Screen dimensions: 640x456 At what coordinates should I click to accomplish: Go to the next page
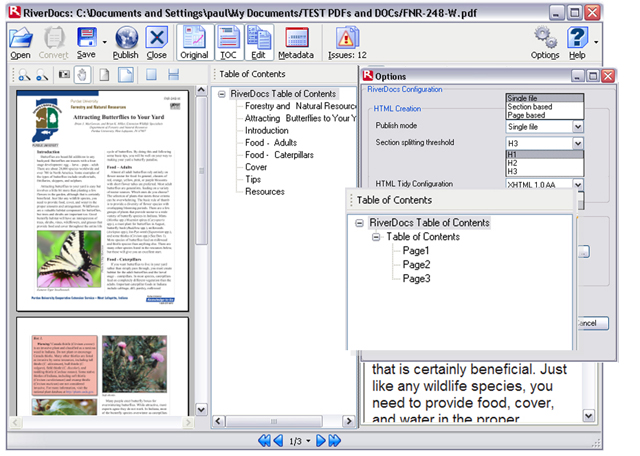(321, 441)
